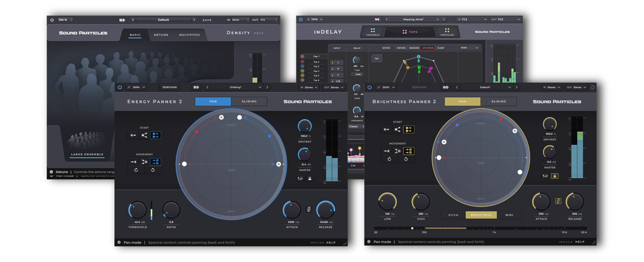The height and width of the screenshot is (262, 644).
Task: Select PAN tab in Brightness Panner 2
Action: 462,101
